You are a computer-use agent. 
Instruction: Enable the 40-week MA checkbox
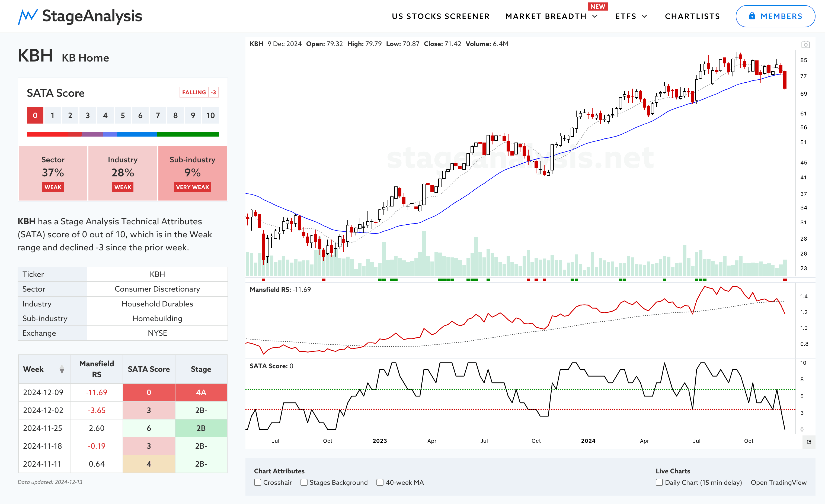tap(380, 482)
